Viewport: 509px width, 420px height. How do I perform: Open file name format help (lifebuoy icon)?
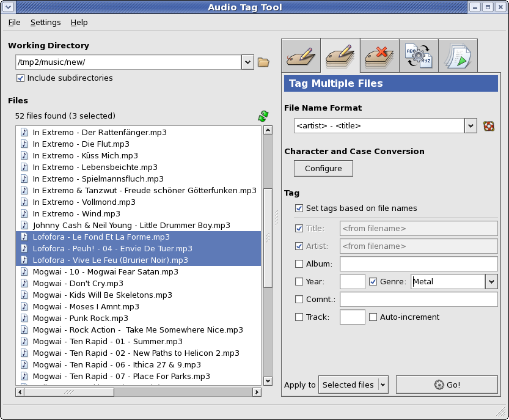tap(489, 126)
